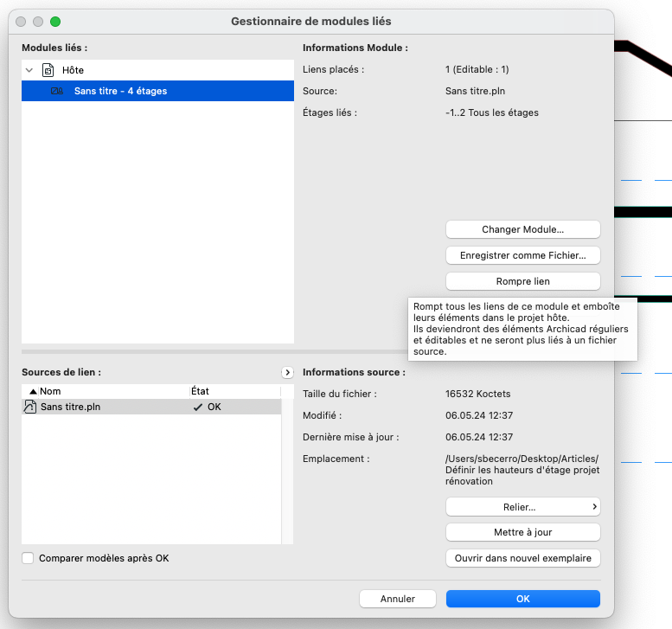Click the green zoom window button
The image size is (672, 629).
[x=55, y=22]
